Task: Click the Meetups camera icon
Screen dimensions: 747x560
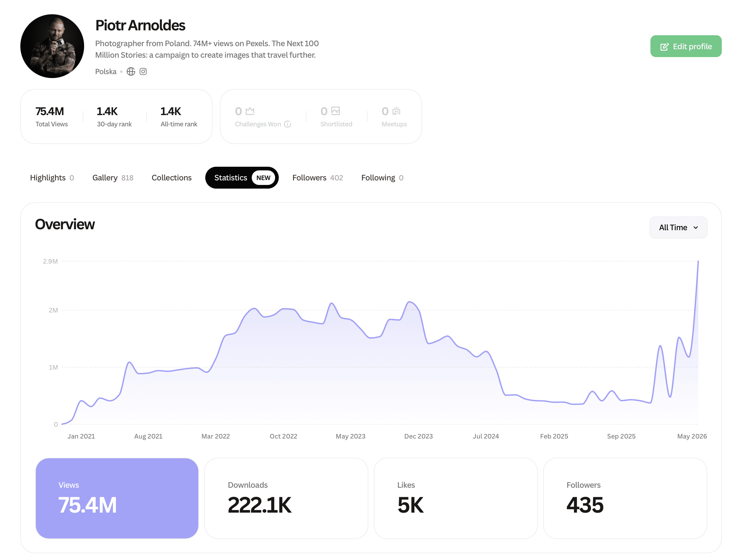Action: click(x=397, y=111)
